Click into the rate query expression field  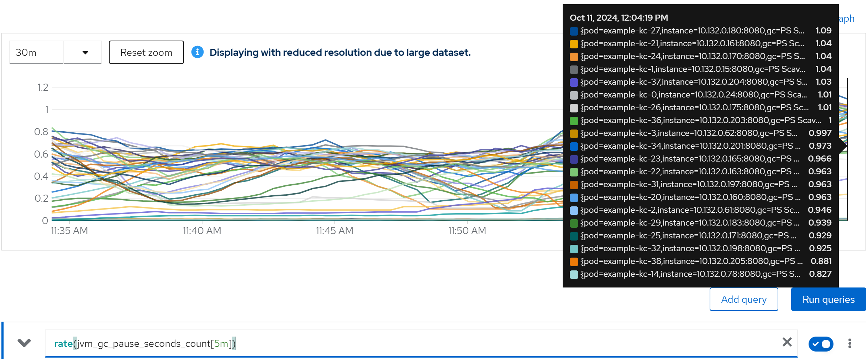391,344
